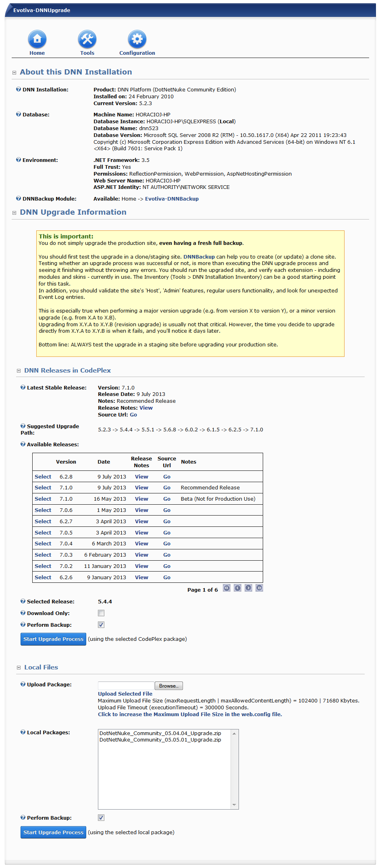This screenshot has height=868, width=380.
Task: Start Upgrade Process using CodePlex package
Action: pos(53,639)
